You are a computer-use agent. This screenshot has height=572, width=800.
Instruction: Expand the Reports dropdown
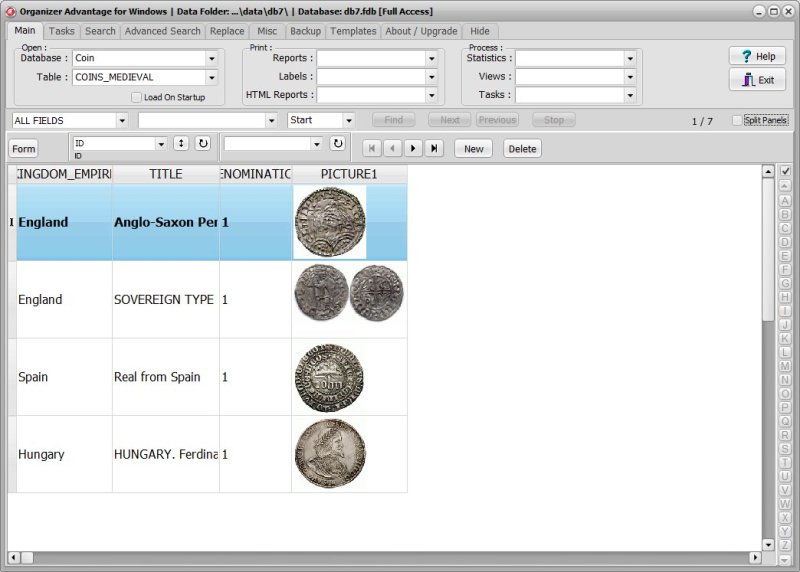(x=432, y=58)
